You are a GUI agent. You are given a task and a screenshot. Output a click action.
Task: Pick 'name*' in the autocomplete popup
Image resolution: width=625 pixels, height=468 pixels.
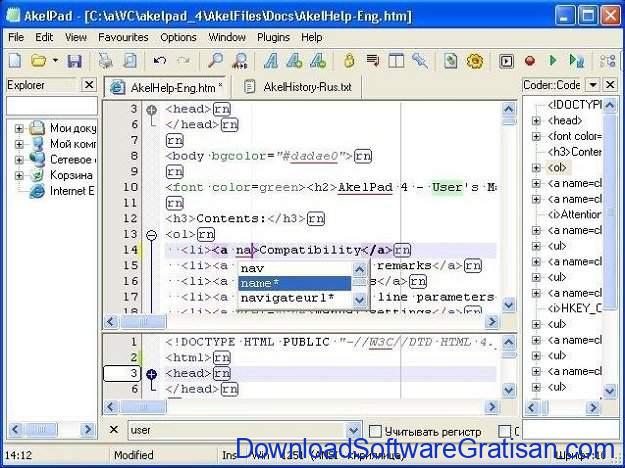295,283
